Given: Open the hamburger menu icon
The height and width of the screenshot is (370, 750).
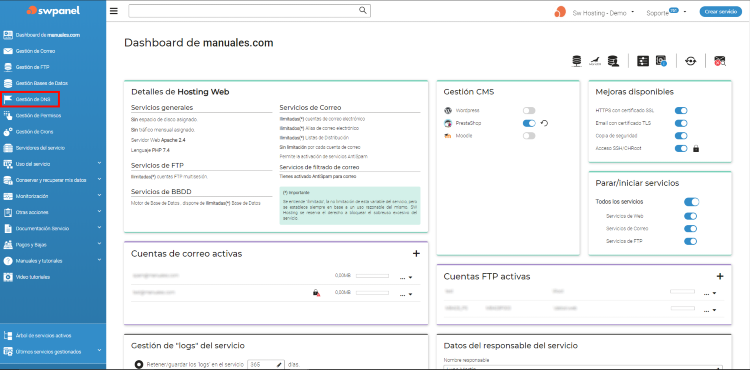Looking at the screenshot, I should click(113, 11).
